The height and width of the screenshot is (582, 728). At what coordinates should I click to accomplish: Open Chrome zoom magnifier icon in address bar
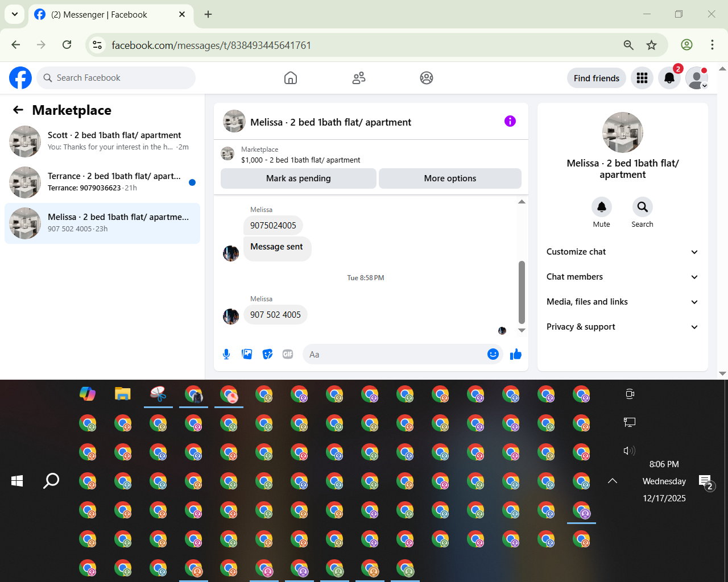(628, 45)
